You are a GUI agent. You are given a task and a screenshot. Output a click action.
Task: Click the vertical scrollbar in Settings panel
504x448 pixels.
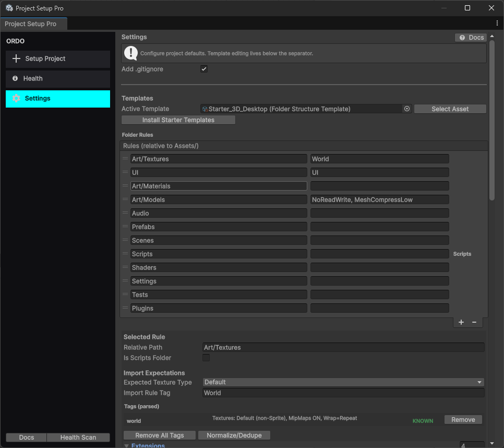pos(492,120)
